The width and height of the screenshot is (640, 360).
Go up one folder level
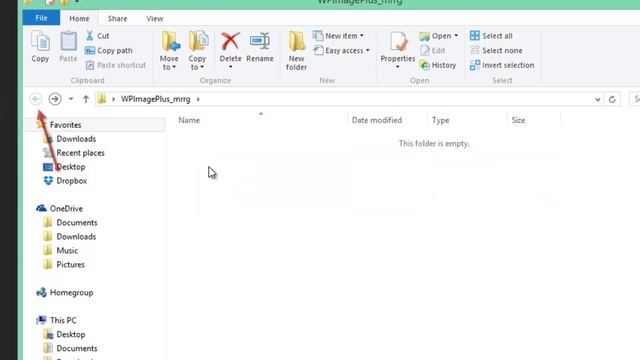[x=86, y=99]
